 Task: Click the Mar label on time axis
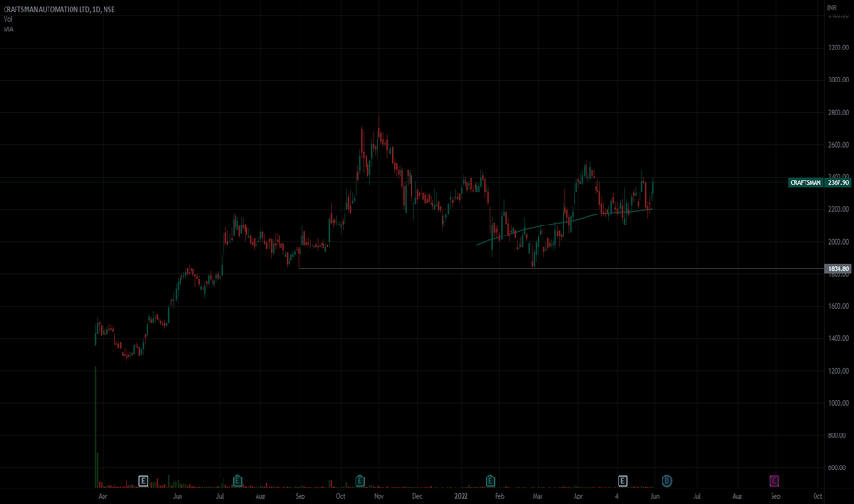(x=538, y=496)
